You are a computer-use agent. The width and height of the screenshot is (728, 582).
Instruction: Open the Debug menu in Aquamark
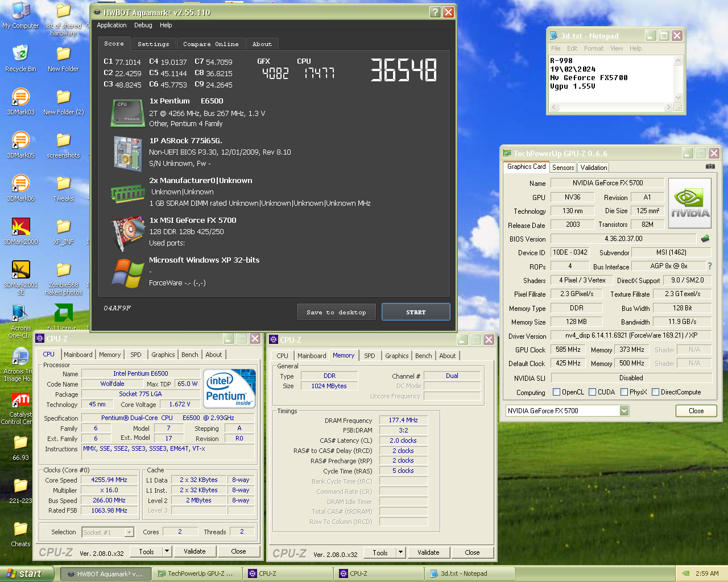(143, 25)
